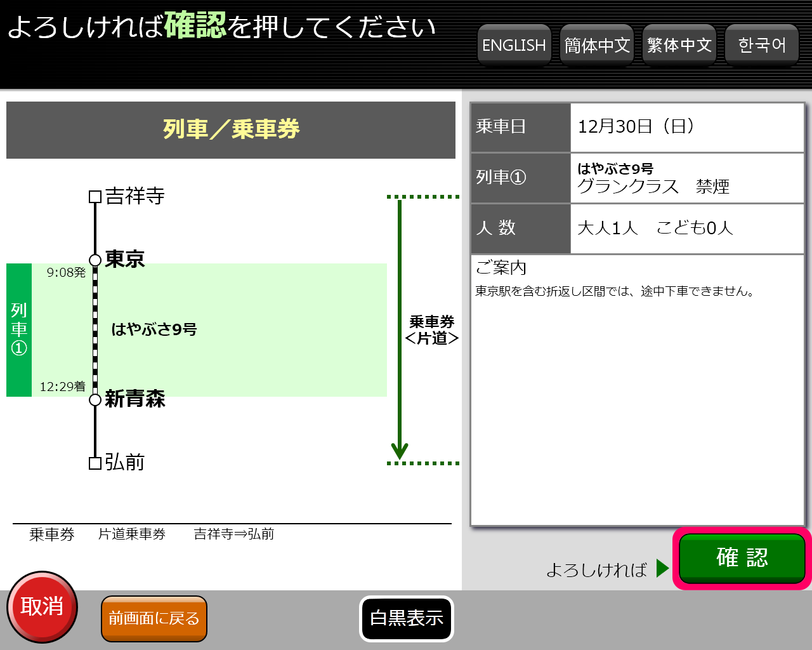Click the 新青森 station label
Screen dimensions: 812x650
click(x=135, y=399)
